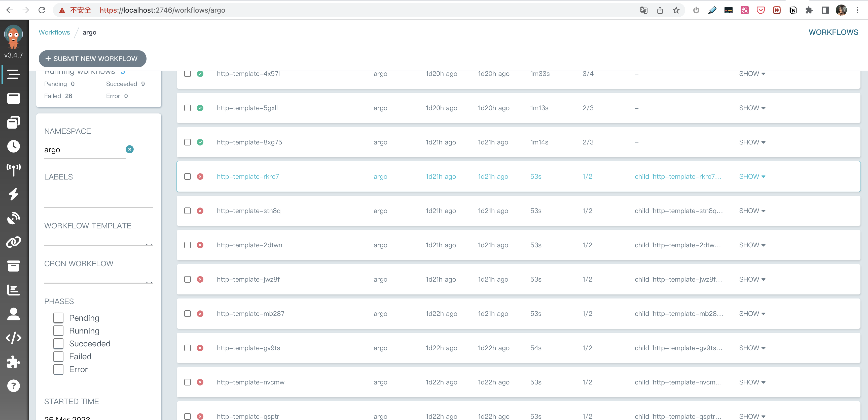868x420 pixels.
Task: Check the Succeeded phase filter
Action: [x=58, y=344]
